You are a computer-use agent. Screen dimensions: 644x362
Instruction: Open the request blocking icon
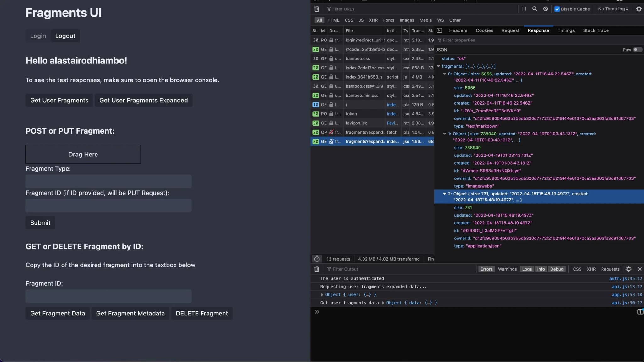pyautogui.click(x=546, y=9)
